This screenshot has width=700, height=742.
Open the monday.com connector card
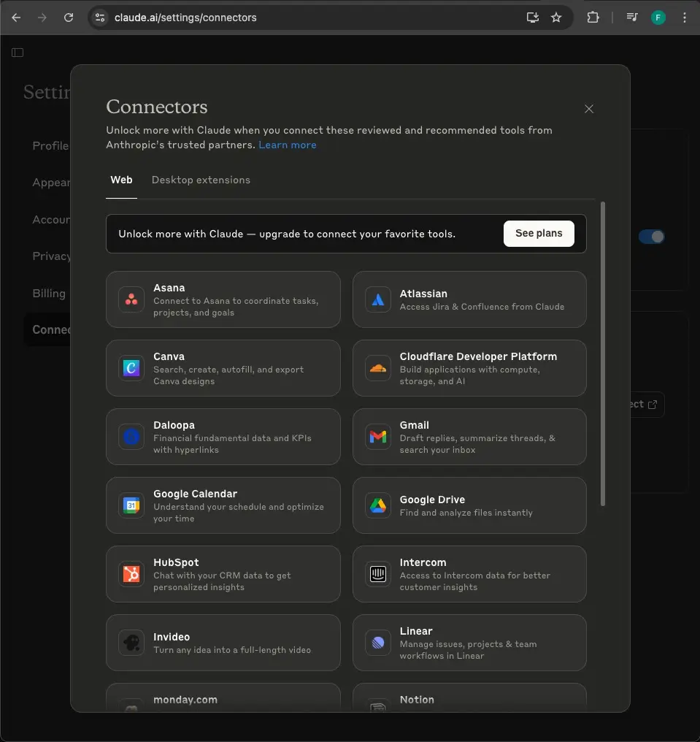(x=223, y=697)
